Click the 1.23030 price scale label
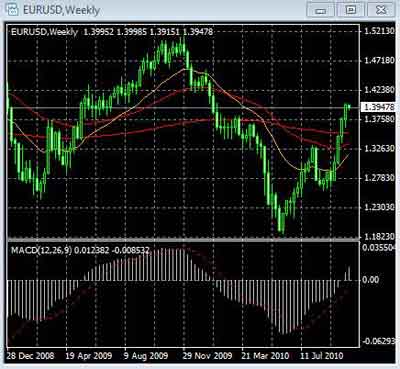This screenshot has height=369, width=400. (379, 207)
